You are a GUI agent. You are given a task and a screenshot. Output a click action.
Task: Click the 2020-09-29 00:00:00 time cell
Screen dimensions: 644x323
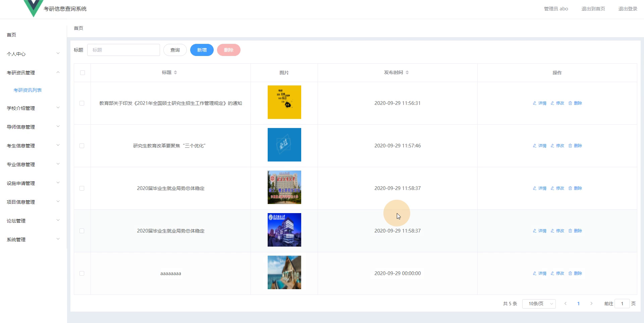[x=397, y=273]
